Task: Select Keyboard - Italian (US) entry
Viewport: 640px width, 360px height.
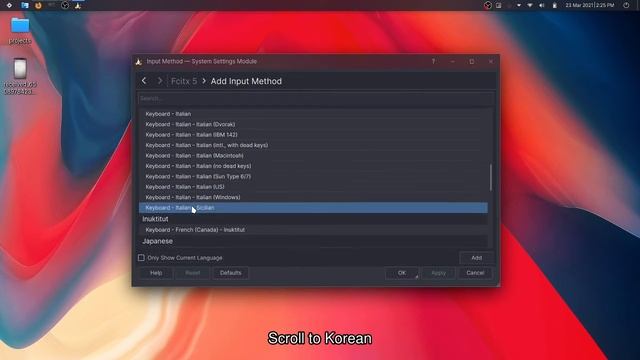Action: pyautogui.click(x=313, y=187)
